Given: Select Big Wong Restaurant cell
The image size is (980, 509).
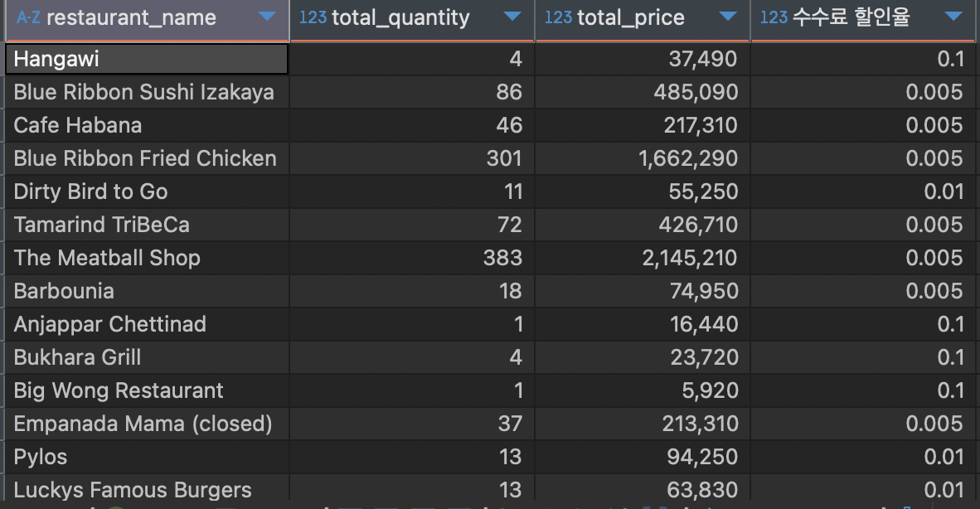Looking at the screenshot, I should point(147,391).
